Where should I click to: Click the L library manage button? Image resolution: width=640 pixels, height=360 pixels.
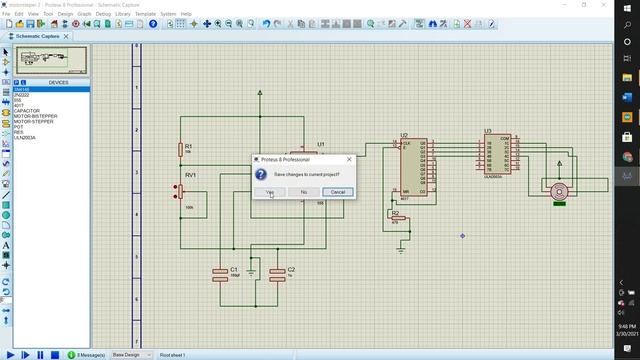click(23, 82)
